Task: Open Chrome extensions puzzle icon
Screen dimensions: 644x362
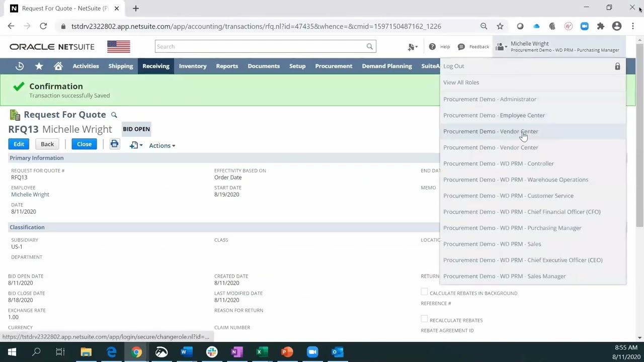Action: tap(601, 26)
